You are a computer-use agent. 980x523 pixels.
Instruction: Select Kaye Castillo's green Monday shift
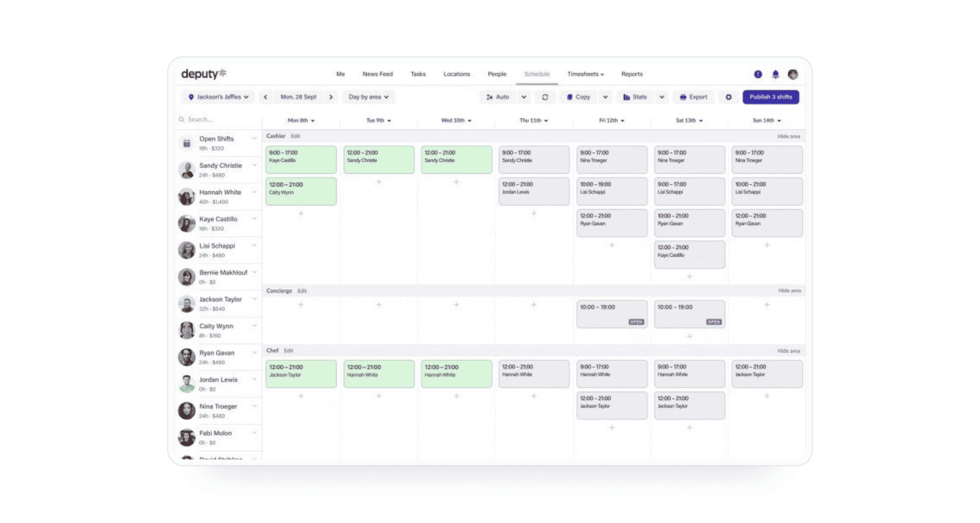tap(301, 160)
